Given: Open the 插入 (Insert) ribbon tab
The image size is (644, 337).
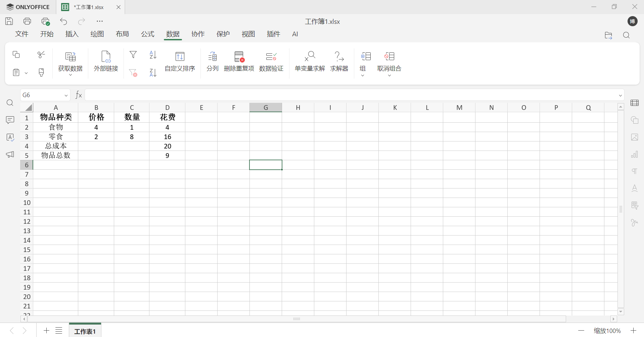Looking at the screenshot, I should 72,34.
